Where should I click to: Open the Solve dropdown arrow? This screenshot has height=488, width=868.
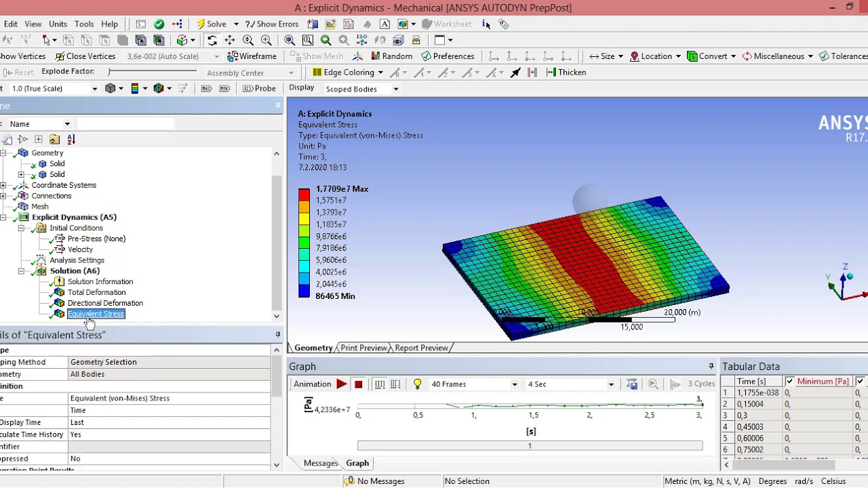coord(236,24)
